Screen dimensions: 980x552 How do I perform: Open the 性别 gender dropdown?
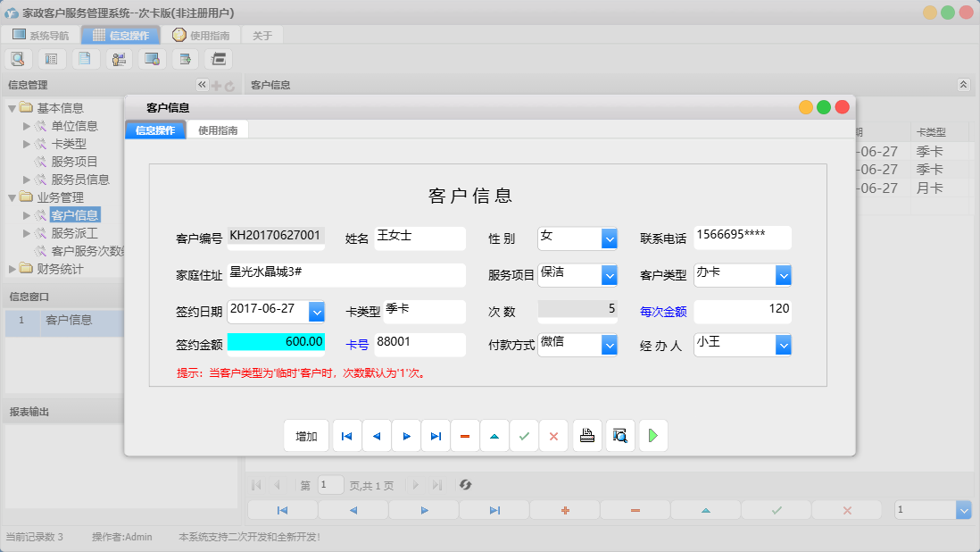tap(609, 238)
